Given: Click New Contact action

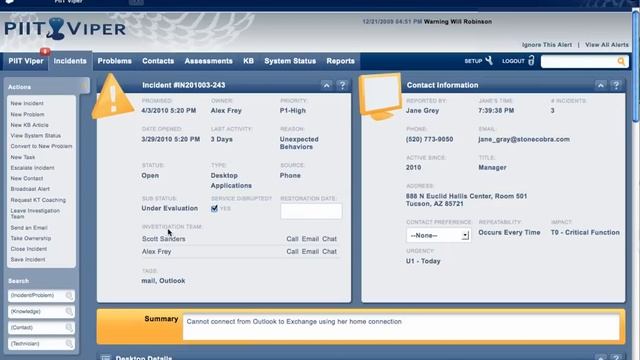Looking at the screenshot, I should [27, 178].
